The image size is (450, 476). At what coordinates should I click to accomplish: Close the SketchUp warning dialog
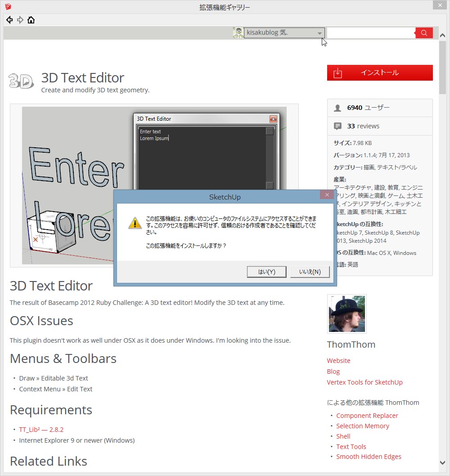tap(327, 195)
